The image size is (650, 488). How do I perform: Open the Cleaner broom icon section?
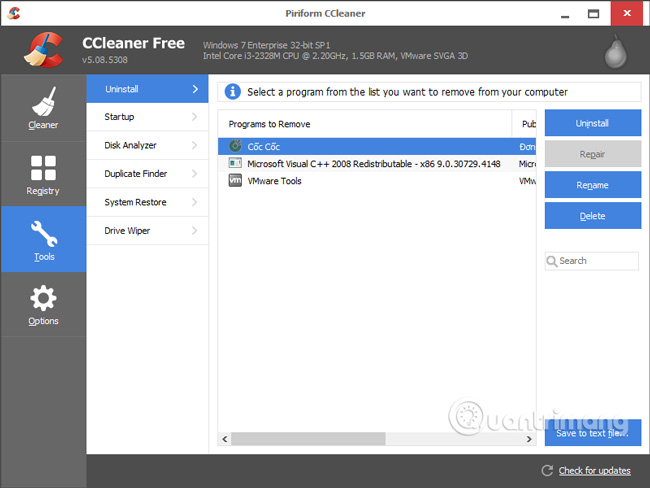click(43, 102)
